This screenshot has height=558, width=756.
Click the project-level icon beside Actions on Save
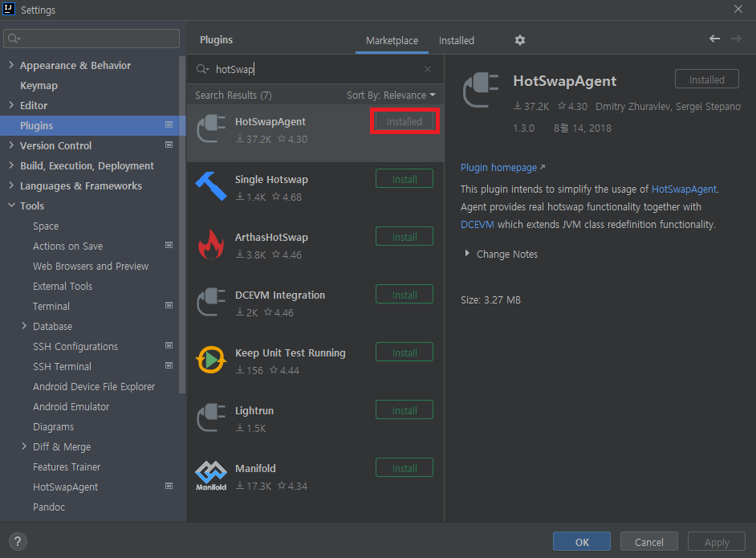point(169,245)
